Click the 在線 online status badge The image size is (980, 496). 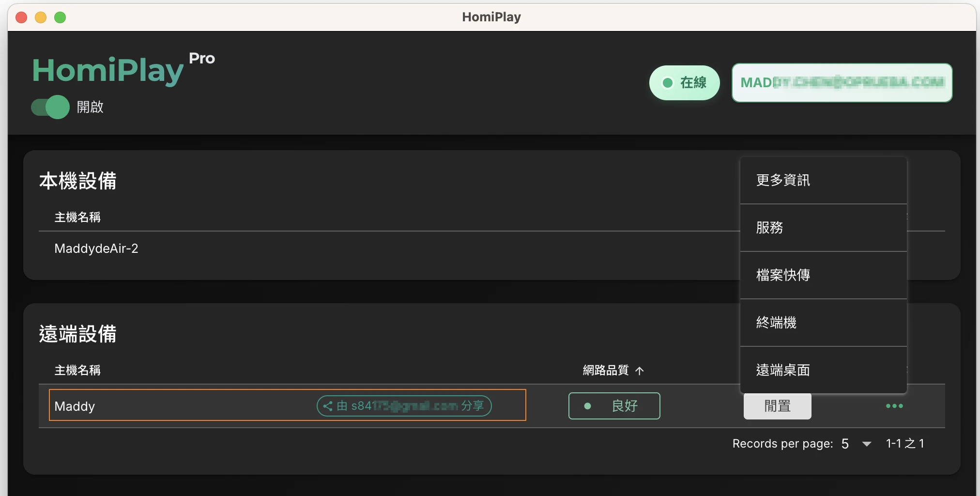(x=684, y=83)
